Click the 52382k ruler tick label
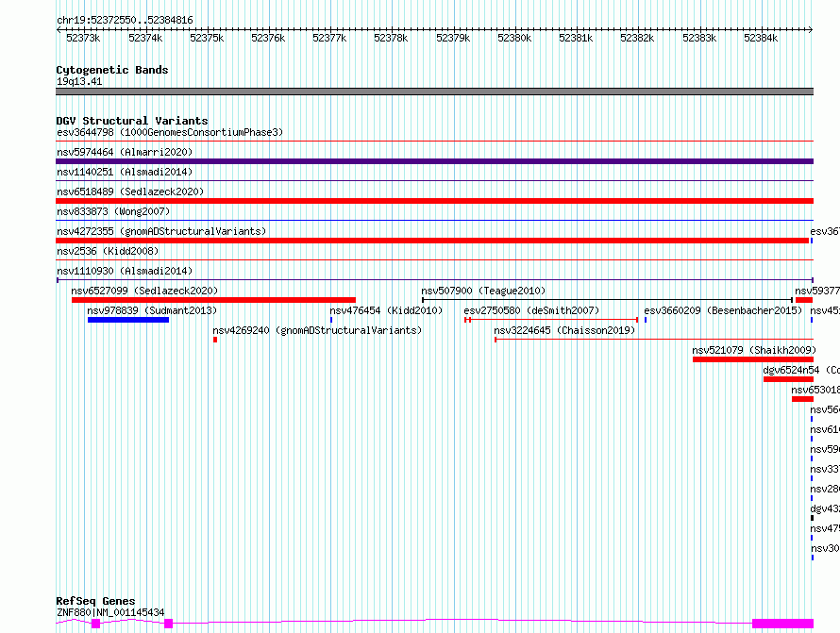Image resolution: width=840 pixels, height=633 pixels. [637, 38]
